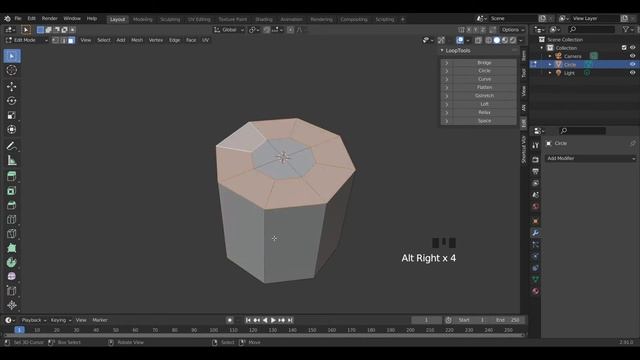Switch to vertex select mode

coord(56,40)
